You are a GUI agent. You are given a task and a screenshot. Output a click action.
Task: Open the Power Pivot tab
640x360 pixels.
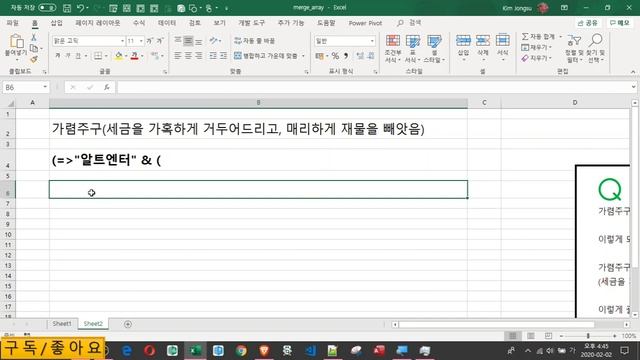(365, 23)
